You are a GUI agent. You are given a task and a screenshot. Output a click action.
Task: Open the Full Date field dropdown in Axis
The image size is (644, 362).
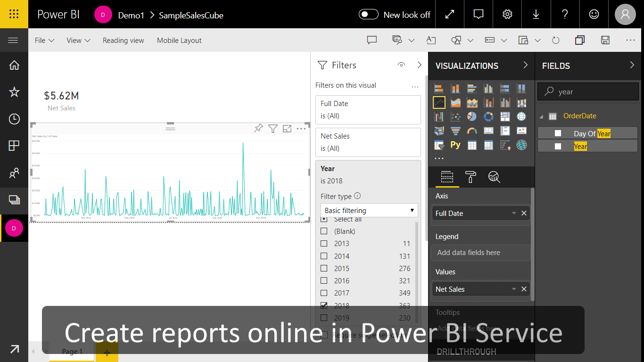(x=514, y=213)
